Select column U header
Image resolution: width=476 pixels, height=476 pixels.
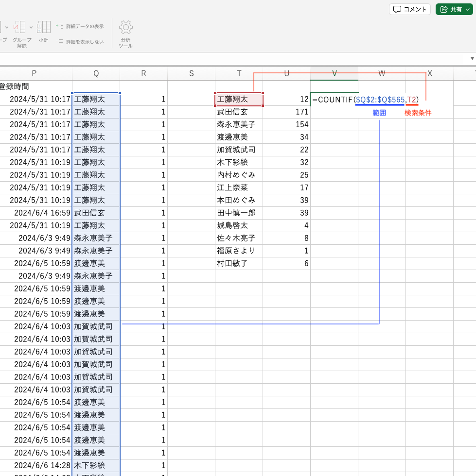287,73
